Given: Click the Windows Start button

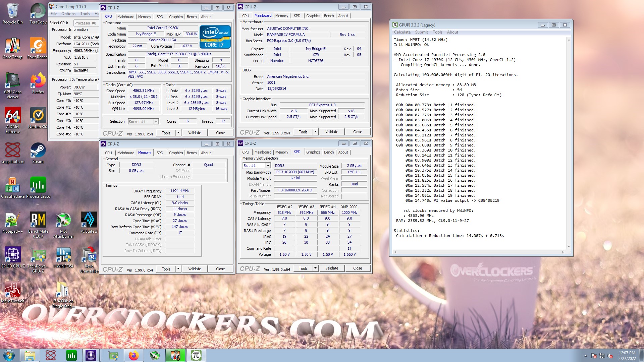Looking at the screenshot, I should 9,355.
